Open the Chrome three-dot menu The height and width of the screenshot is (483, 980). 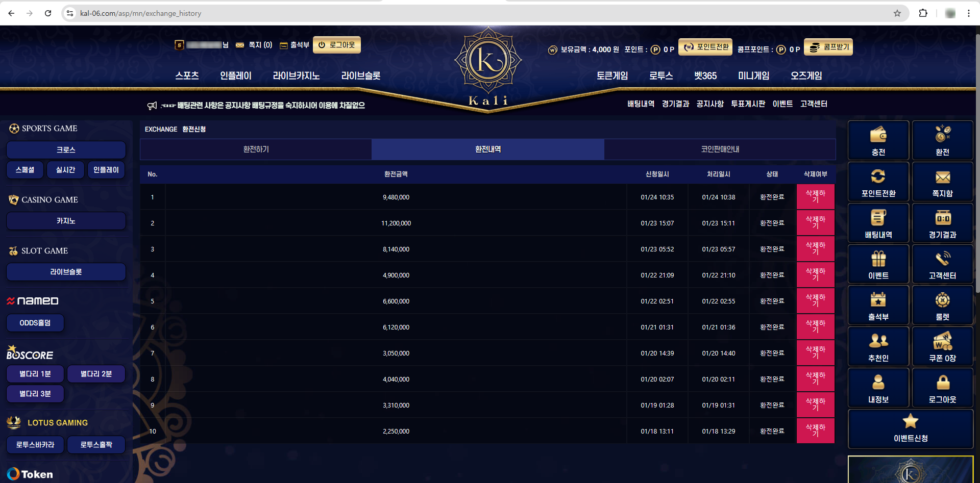pyautogui.click(x=968, y=13)
